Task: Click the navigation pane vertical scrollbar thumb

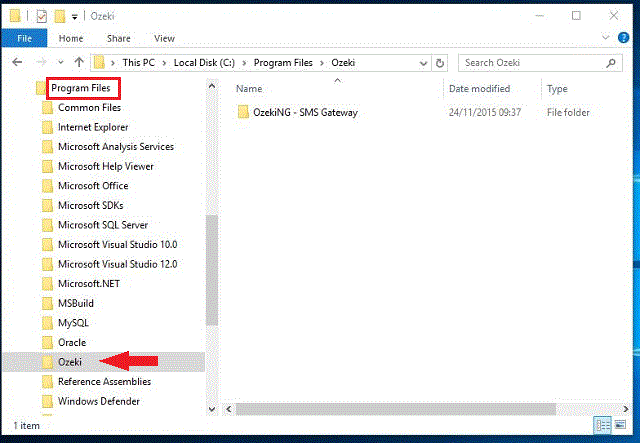Action: (x=212, y=270)
